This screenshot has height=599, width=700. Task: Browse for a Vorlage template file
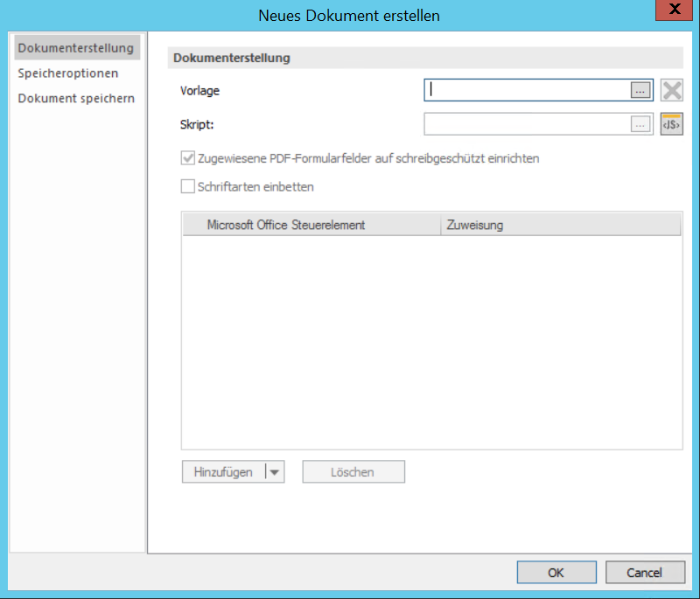click(640, 90)
